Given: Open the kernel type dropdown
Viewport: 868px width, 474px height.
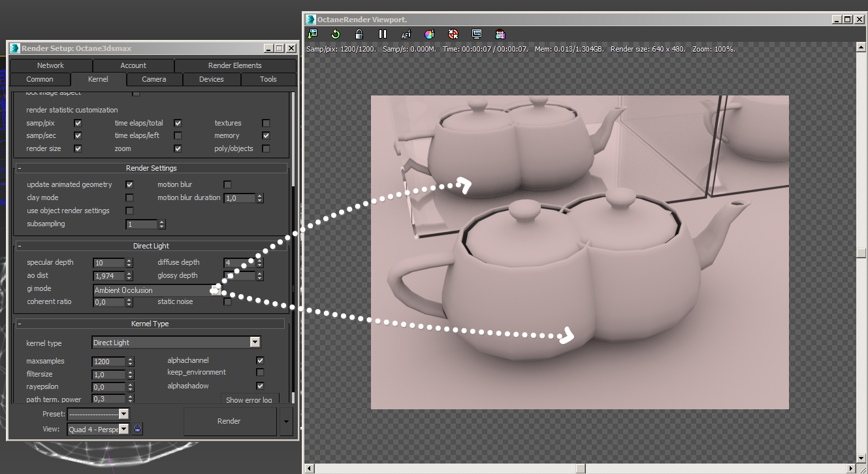Looking at the screenshot, I should click(176, 343).
